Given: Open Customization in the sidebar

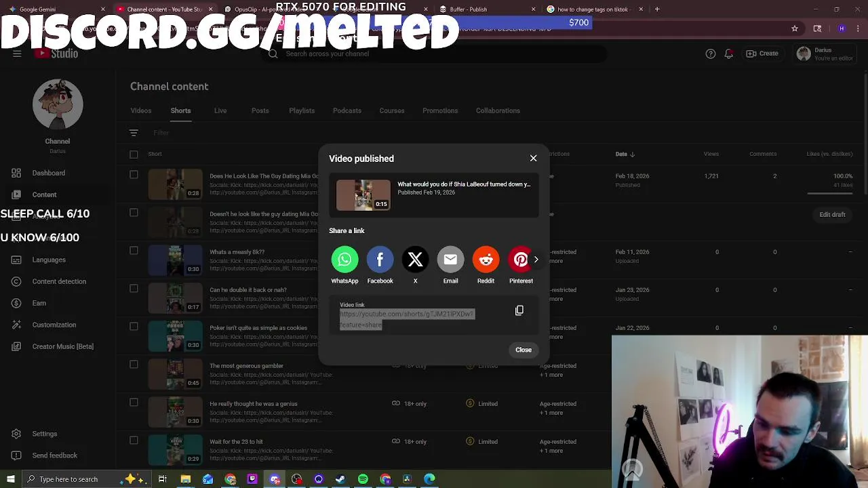Looking at the screenshot, I should pyautogui.click(x=54, y=325).
